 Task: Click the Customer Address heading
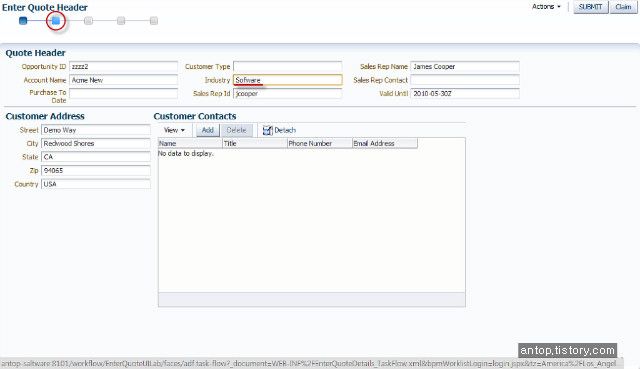click(45, 116)
